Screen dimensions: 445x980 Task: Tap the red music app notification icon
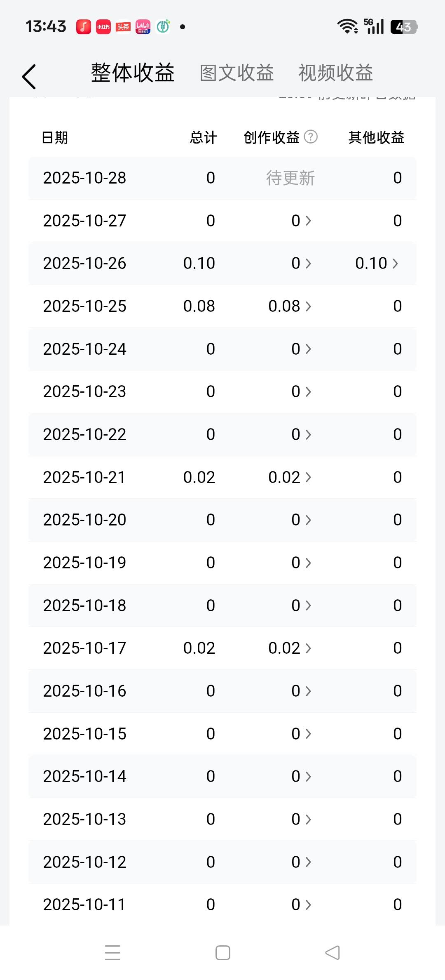[84, 27]
